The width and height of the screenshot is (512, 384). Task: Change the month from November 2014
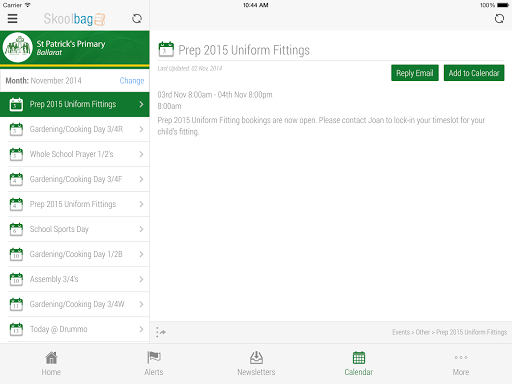[x=132, y=81]
